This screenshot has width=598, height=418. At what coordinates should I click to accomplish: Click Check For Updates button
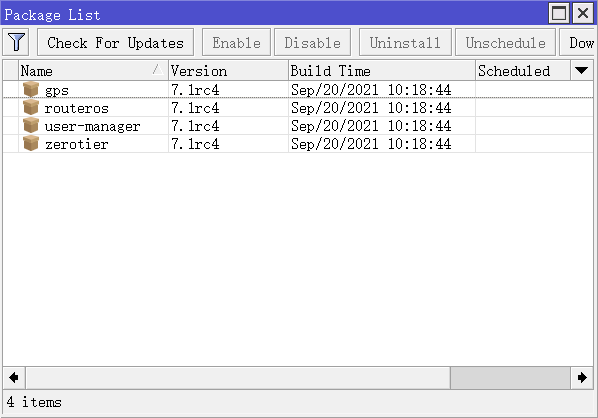tap(116, 42)
